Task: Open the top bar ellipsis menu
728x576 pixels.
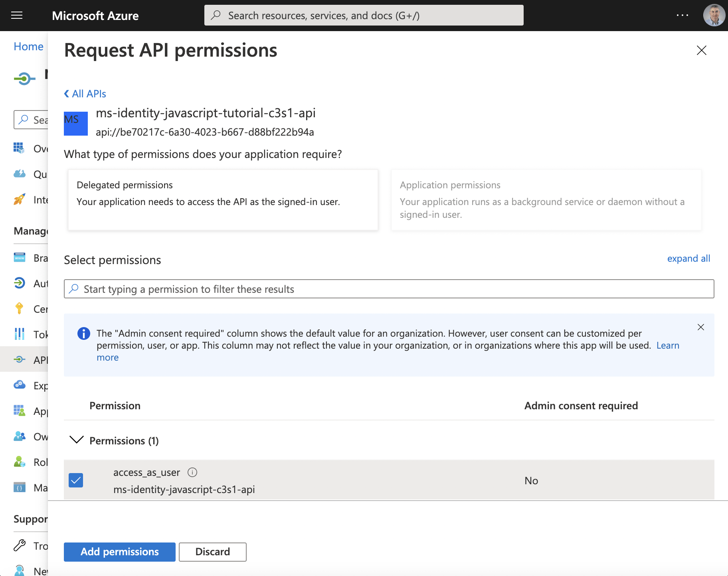Action: point(682,16)
